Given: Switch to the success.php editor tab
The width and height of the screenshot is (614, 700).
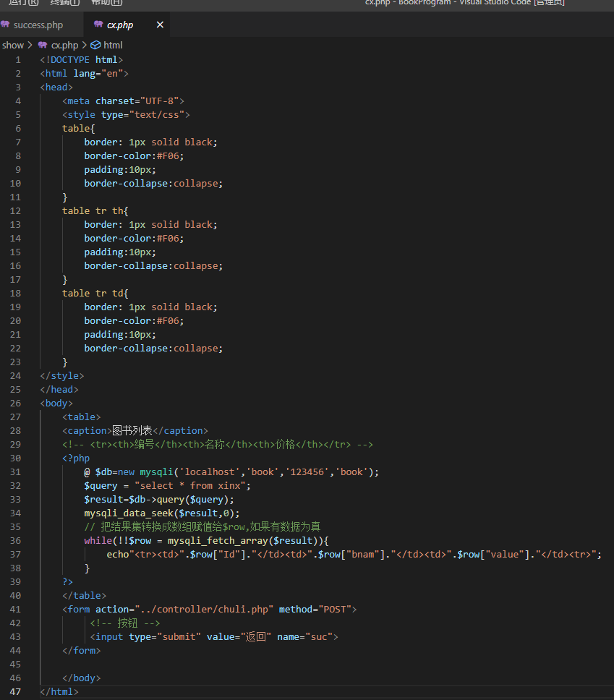Looking at the screenshot, I should tap(38, 25).
